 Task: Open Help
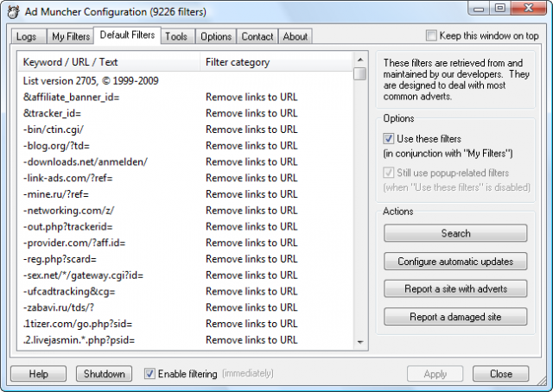(38, 374)
